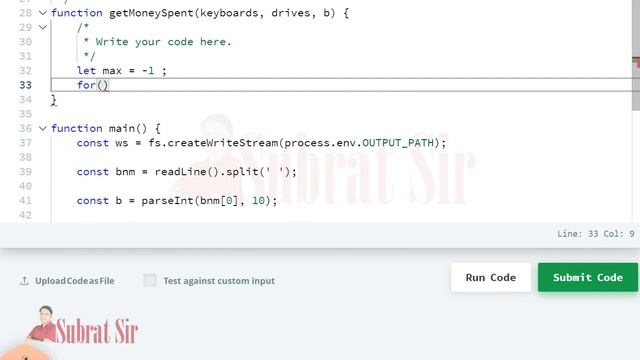Open the Upload Code as File link
Screen dimensions: 640x360
coord(75,281)
